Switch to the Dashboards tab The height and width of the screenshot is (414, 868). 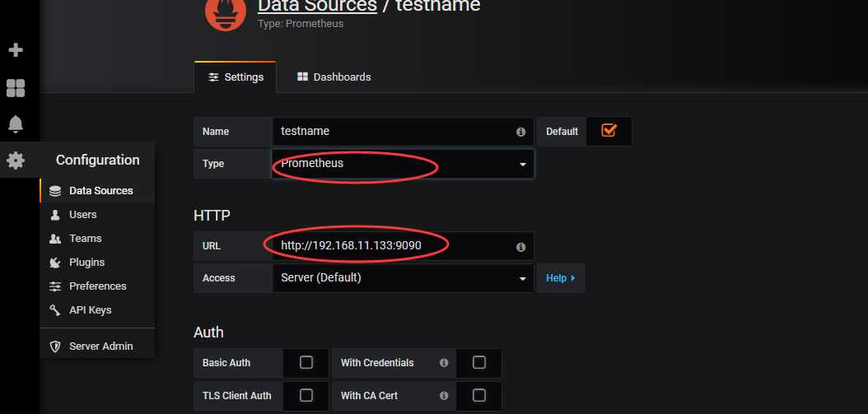click(x=334, y=77)
